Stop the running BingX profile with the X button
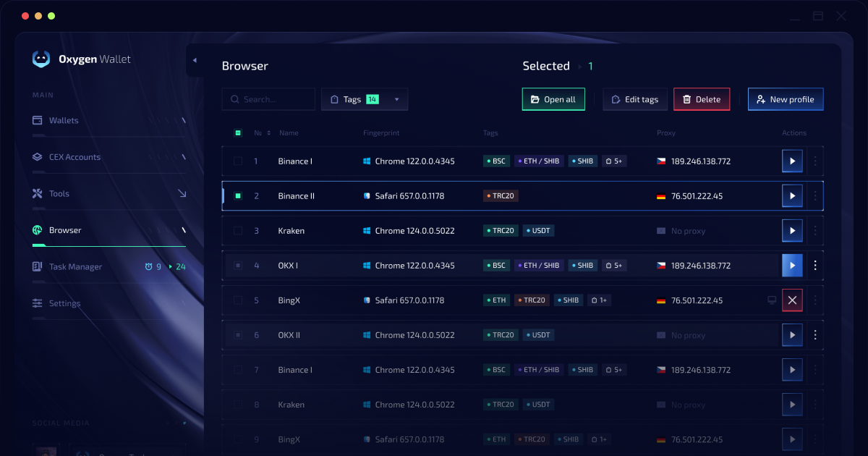 coord(792,300)
